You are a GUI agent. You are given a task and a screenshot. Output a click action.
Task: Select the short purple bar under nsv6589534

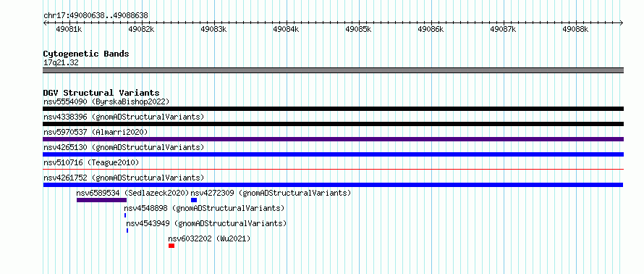click(x=101, y=200)
